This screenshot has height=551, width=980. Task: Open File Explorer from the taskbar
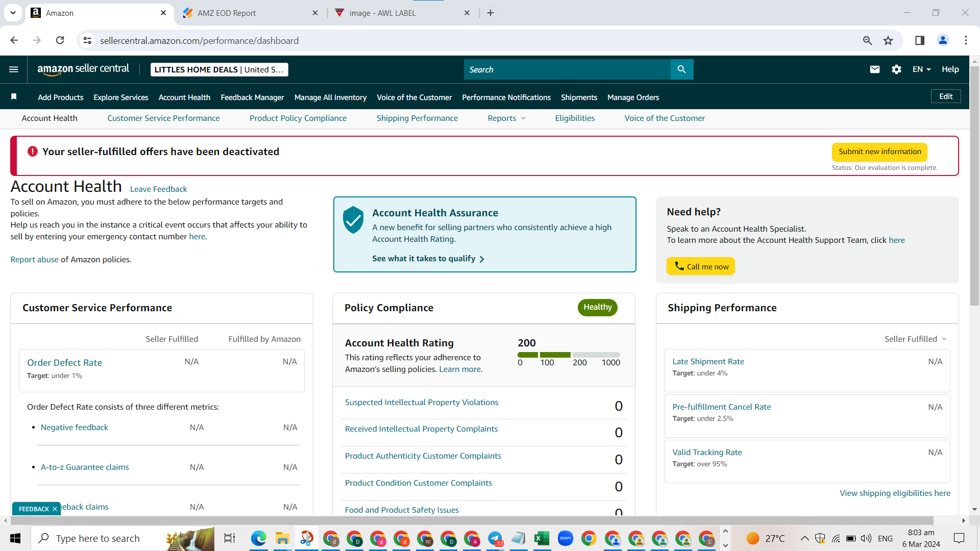[282, 538]
